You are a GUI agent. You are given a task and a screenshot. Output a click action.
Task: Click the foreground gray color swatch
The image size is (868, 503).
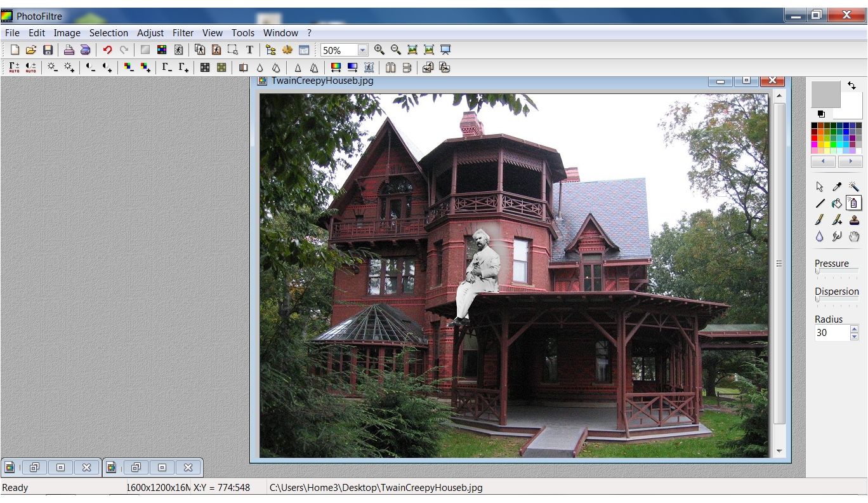(825, 94)
